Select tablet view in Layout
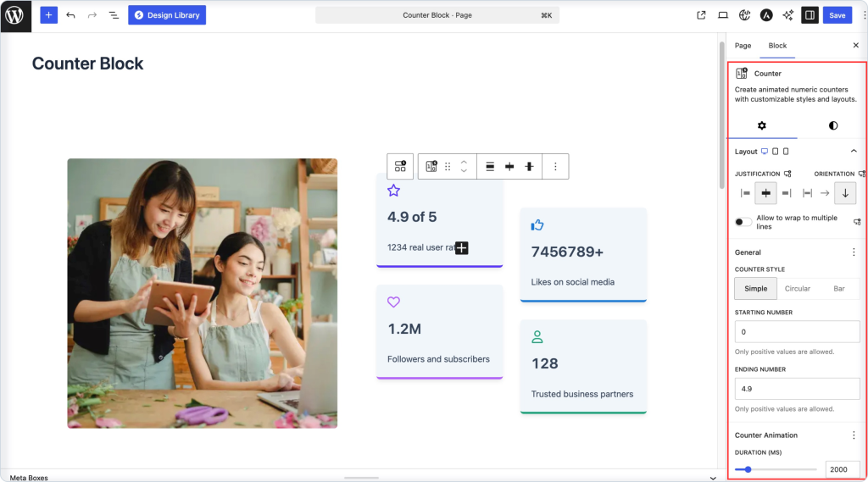This screenshot has width=868, height=482. [775, 152]
